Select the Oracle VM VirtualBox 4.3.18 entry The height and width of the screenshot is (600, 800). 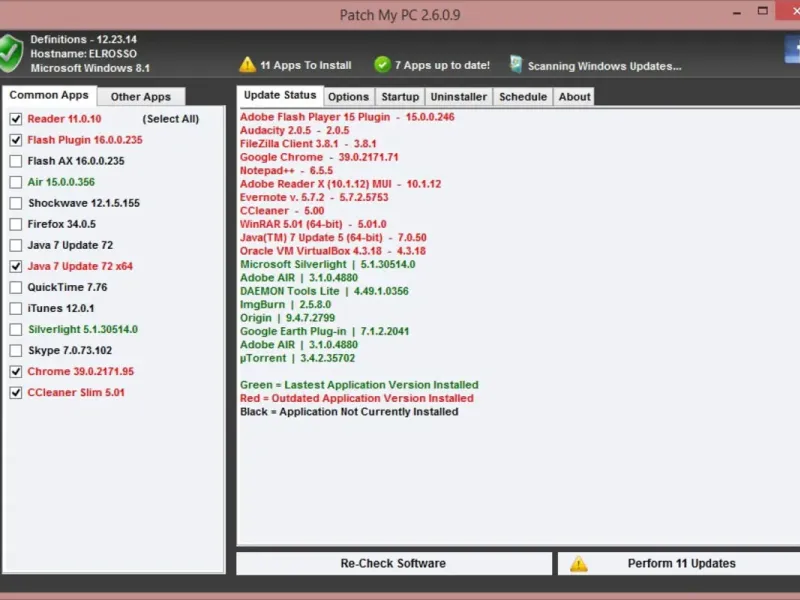tap(333, 251)
